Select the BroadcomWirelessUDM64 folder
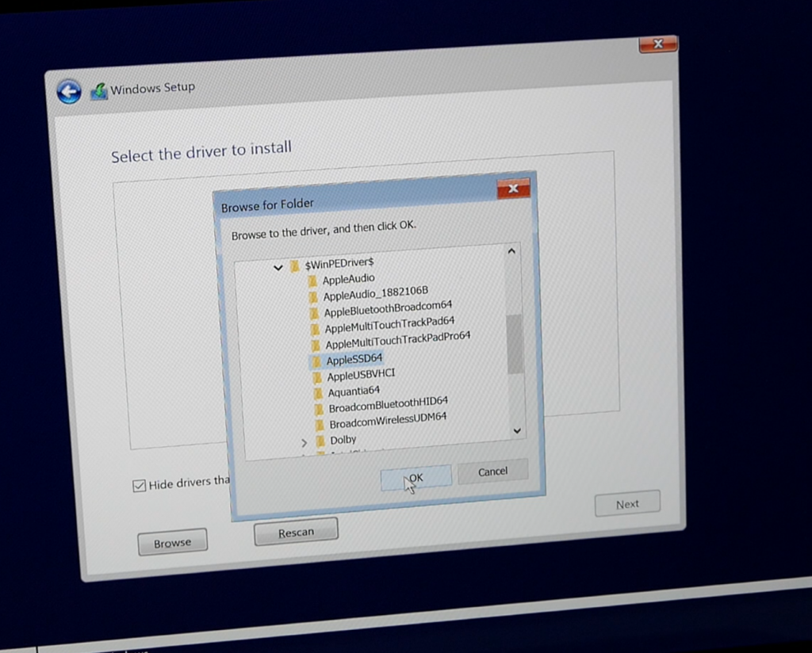 [x=388, y=421]
